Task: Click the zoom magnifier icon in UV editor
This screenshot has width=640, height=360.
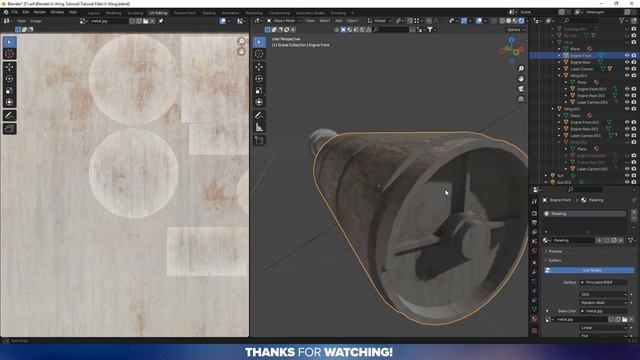Action: pos(241,41)
